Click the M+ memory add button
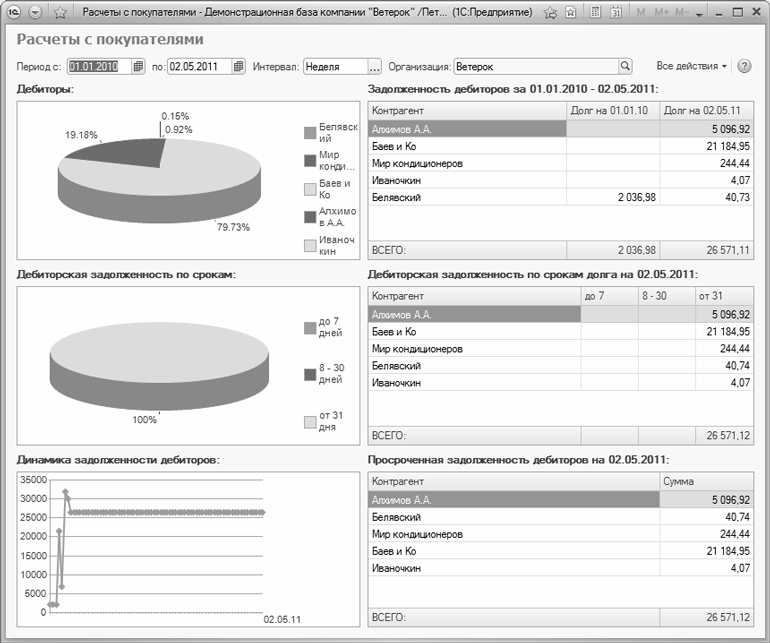 coord(661,12)
